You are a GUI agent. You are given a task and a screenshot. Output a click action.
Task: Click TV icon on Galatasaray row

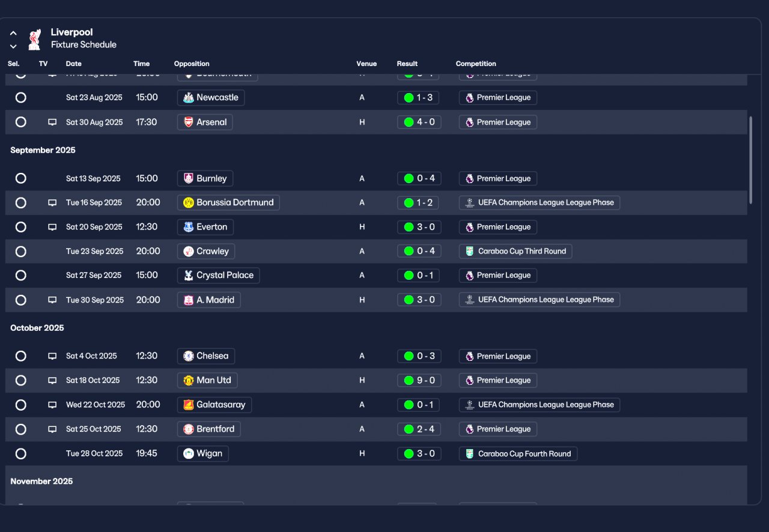coord(52,405)
